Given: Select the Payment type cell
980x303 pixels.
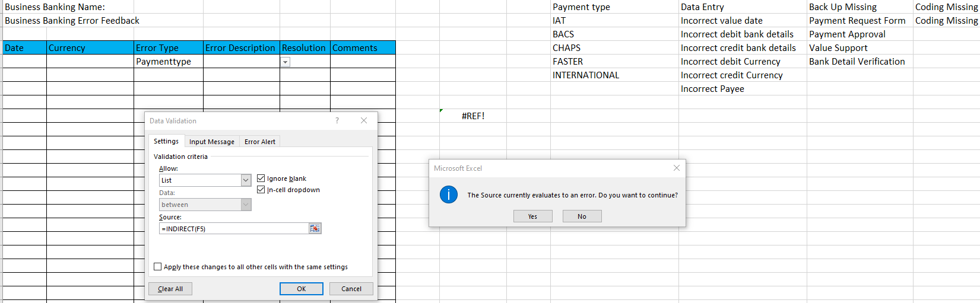Looking at the screenshot, I should coord(614,7).
